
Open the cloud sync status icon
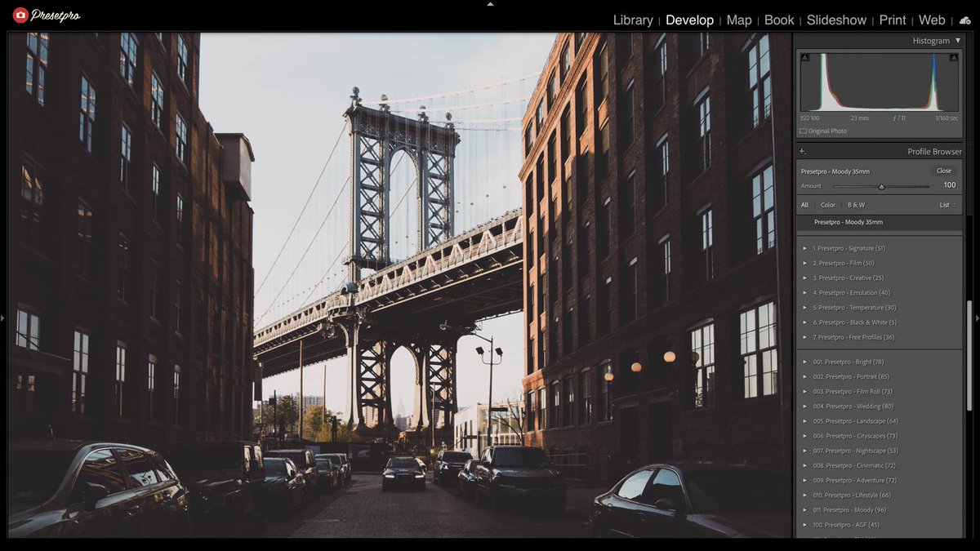click(965, 20)
